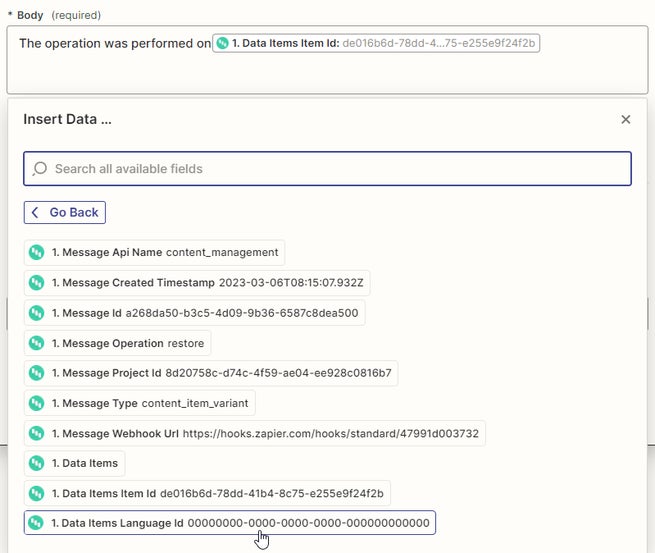Choose the Data Items field
The image size is (655, 553).
pos(75,463)
